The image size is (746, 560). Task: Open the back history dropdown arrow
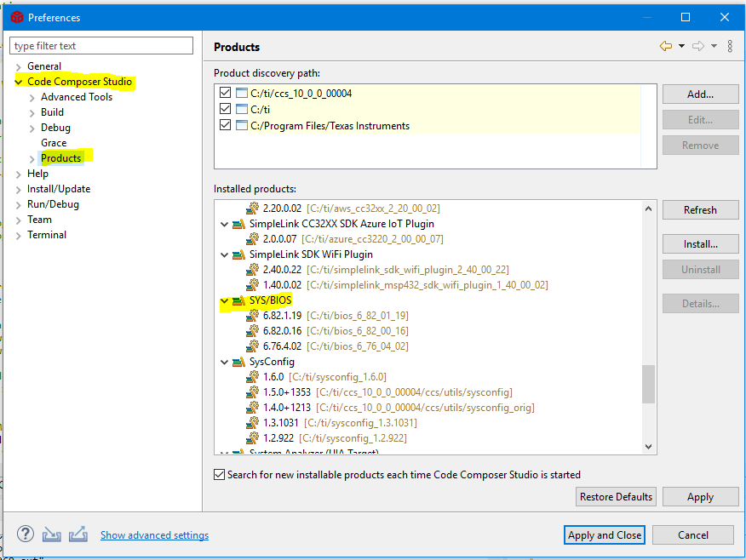[x=681, y=46]
